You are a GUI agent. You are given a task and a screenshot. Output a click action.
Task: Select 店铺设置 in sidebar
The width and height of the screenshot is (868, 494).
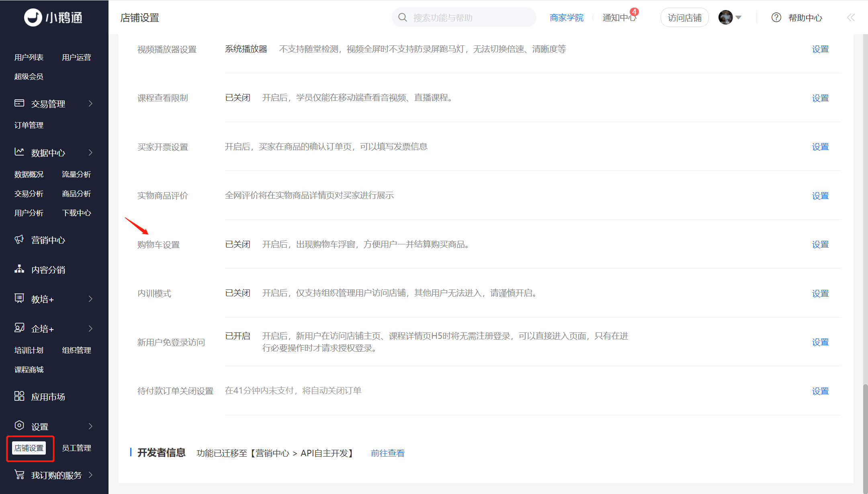(x=29, y=448)
